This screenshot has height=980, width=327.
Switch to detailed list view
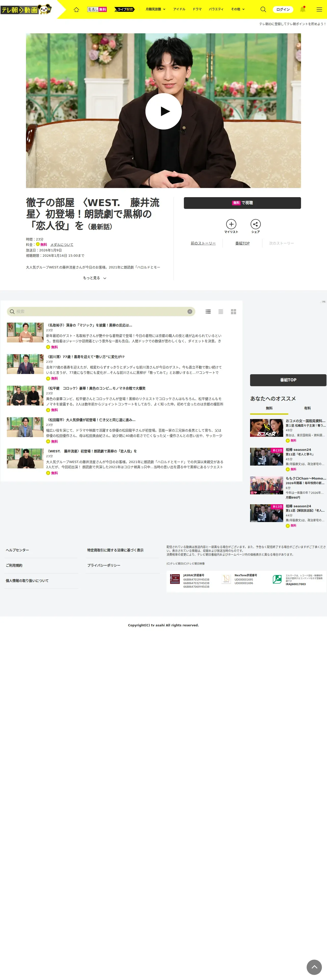208,312
